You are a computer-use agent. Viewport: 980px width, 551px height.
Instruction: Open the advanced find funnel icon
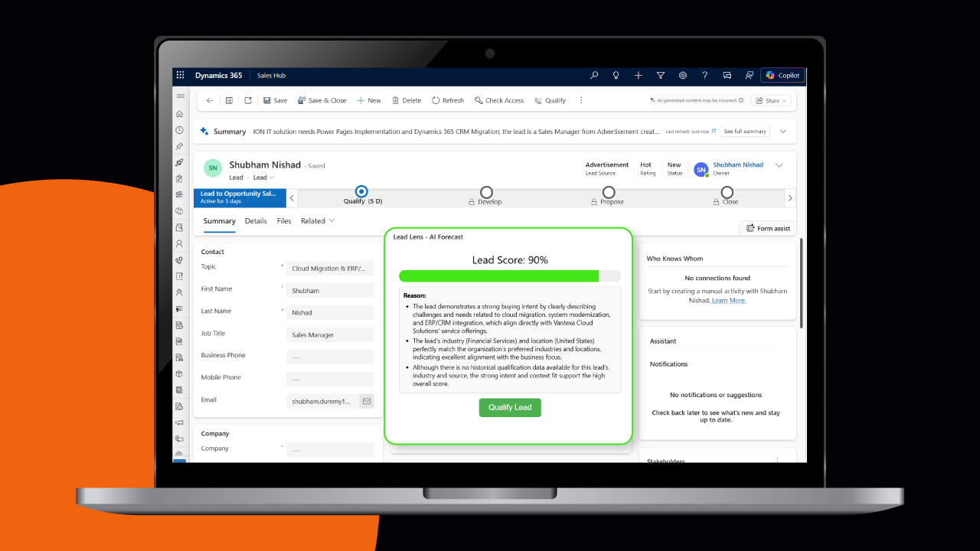[661, 76]
